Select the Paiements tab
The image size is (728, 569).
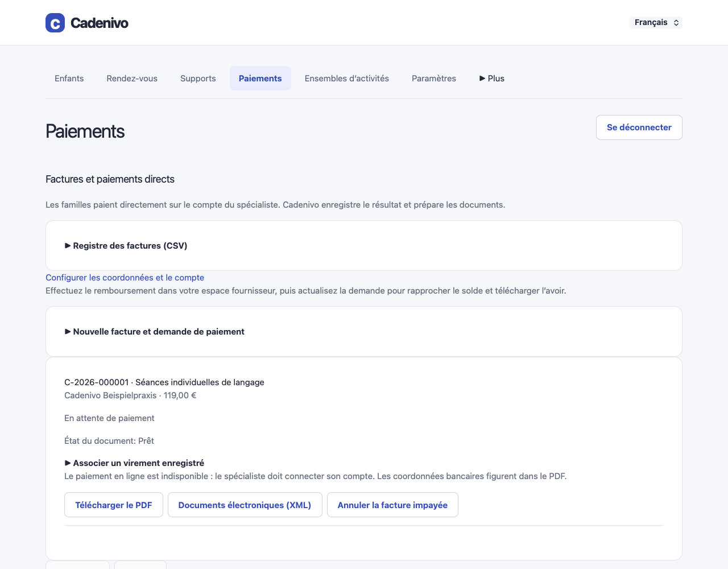pos(260,79)
